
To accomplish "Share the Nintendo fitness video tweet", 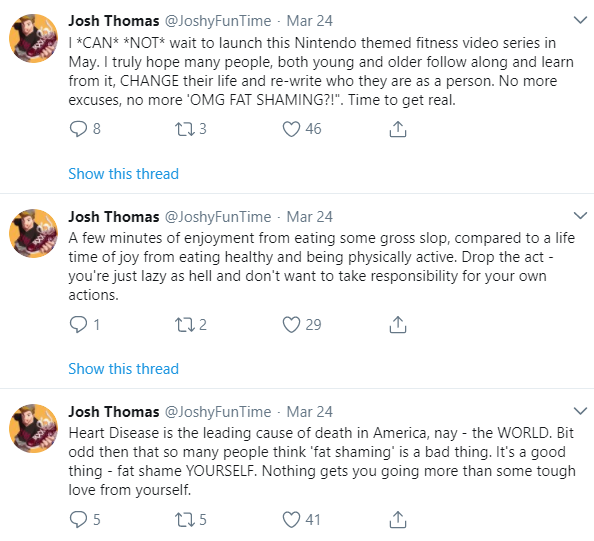I will [x=398, y=129].
